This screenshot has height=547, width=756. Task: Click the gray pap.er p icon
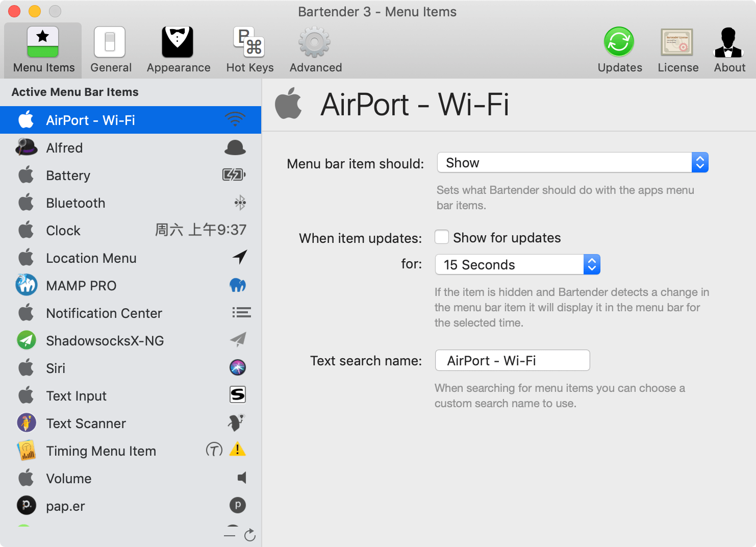click(x=238, y=505)
